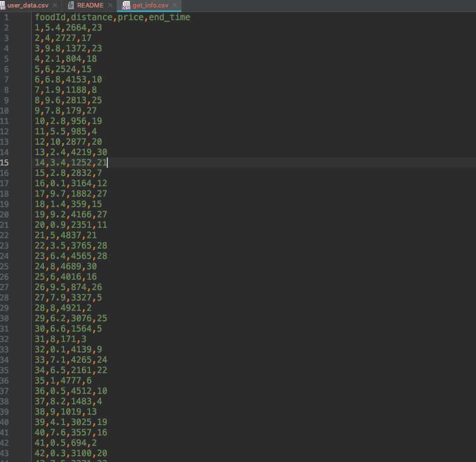Click the row 30,6.6,1564,5
Screen dimensions: 476x462
pos(68,328)
